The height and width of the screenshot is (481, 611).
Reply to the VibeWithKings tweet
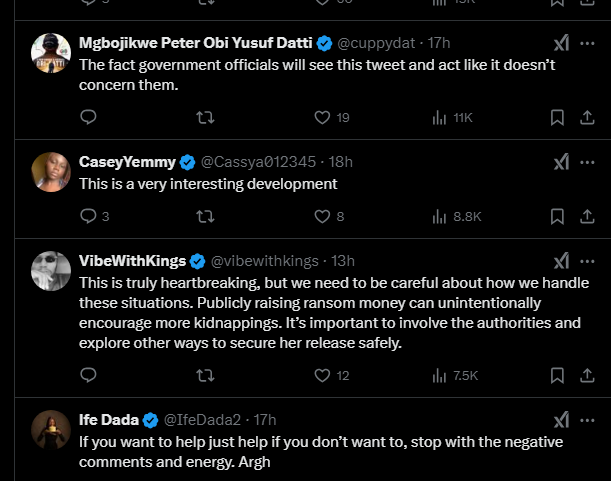[x=88, y=376]
